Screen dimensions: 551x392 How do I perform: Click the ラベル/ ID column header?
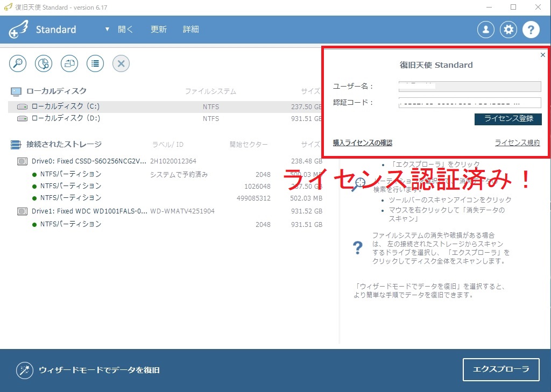point(168,144)
